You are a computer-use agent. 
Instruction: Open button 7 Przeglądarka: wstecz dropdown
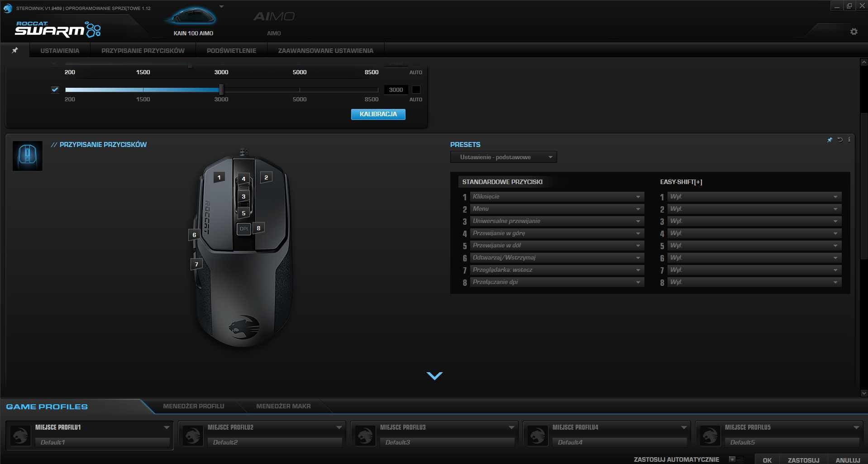pos(557,270)
